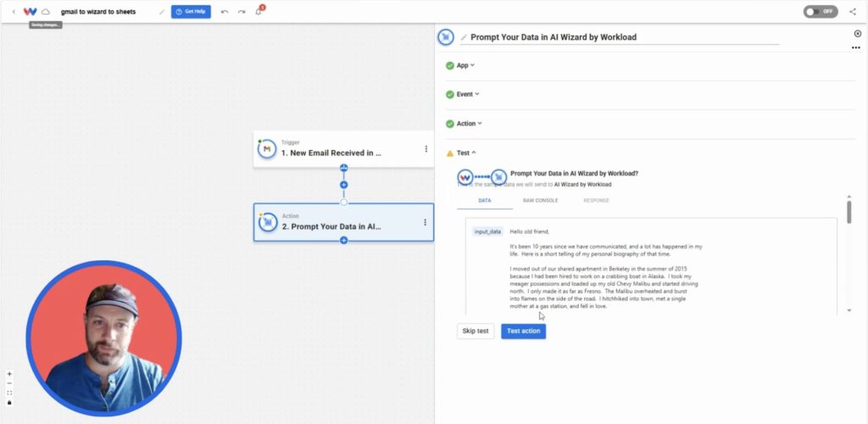Click the data panel scrollbar thumb

tap(849, 213)
